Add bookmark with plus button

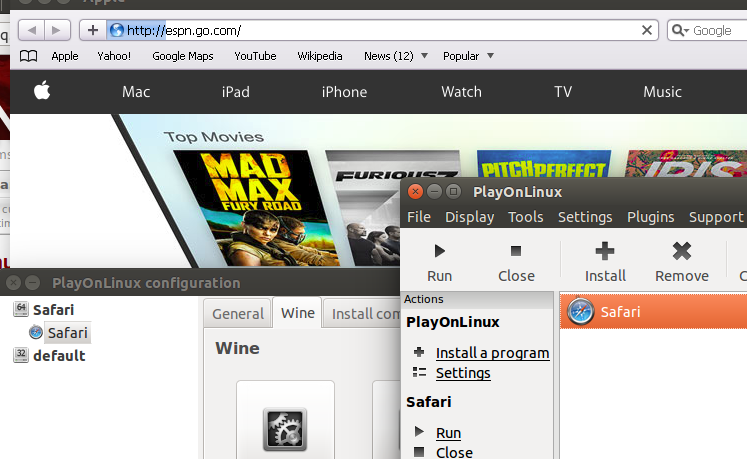(x=93, y=31)
